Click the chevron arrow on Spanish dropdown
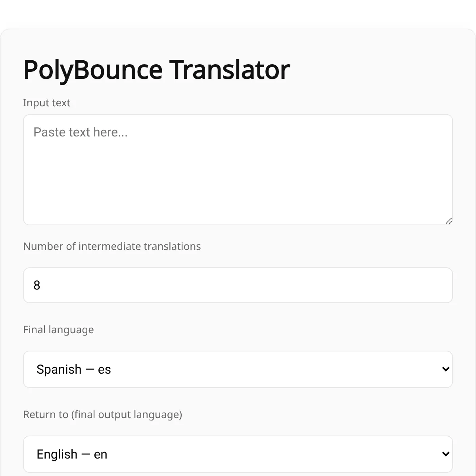Screen dimensions: 476x476 (x=445, y=369)
